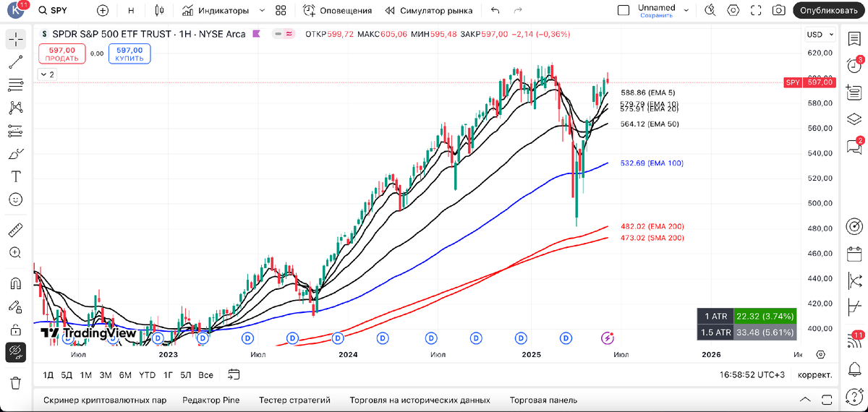Image resolution: width=868 pixels, height=412 pixels.
Task: Open chart settings hexagon icon
Action: click(733, 11)
